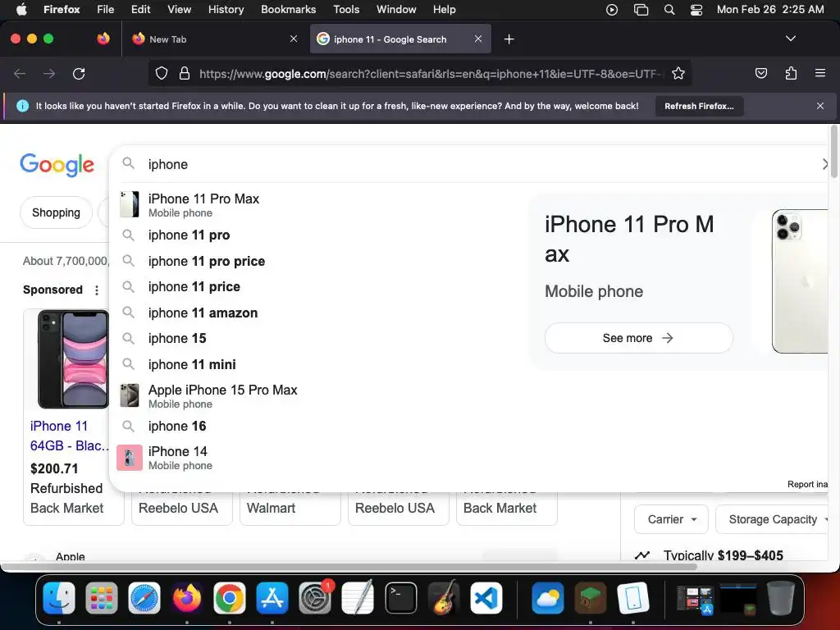Open the Sponsored three-dot options

97,290
